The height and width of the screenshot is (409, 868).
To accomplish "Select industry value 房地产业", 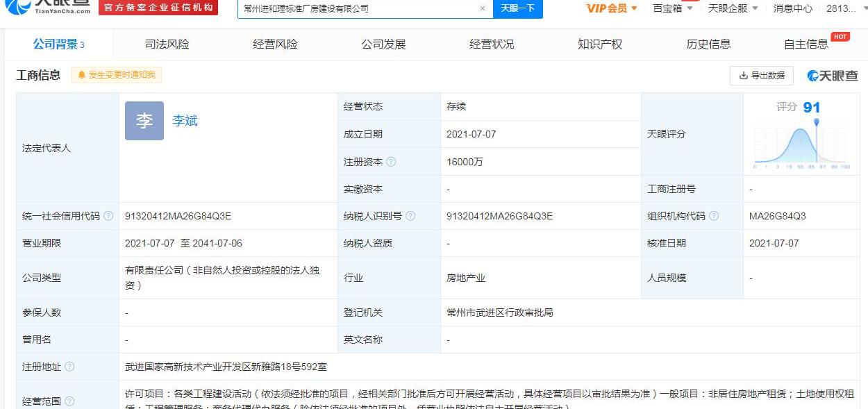I will pos(466,278).
